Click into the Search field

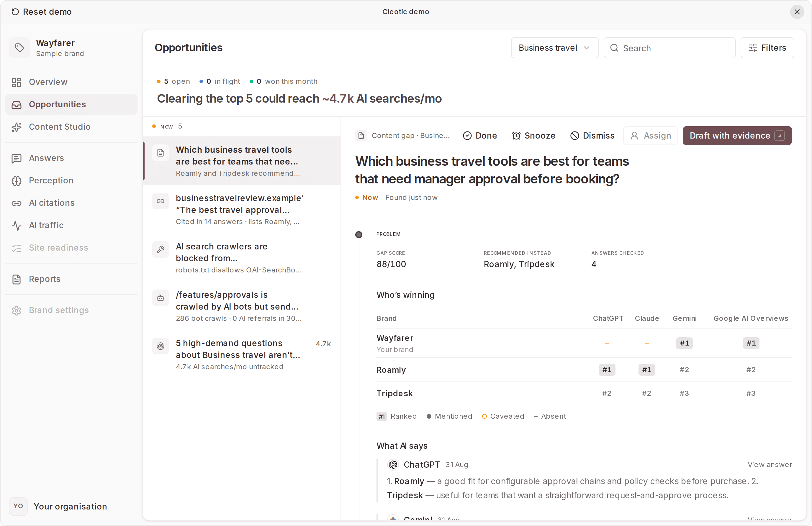[x=669, y=48]
